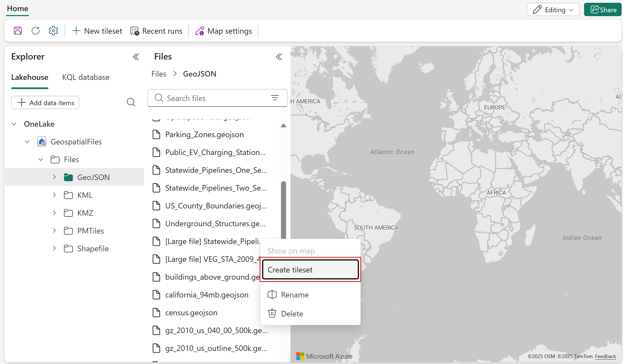Image resolution: width=623 pixels, height=364 pixels.
Task: Open Recent runs from toolbar
Action: click(x=156, y=31)
